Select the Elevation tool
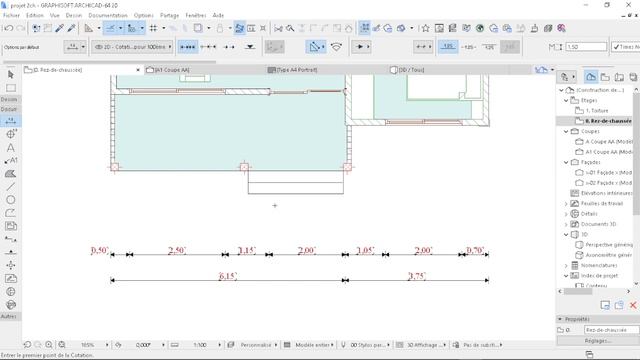640x360 pixels. (x=11, y=252)
